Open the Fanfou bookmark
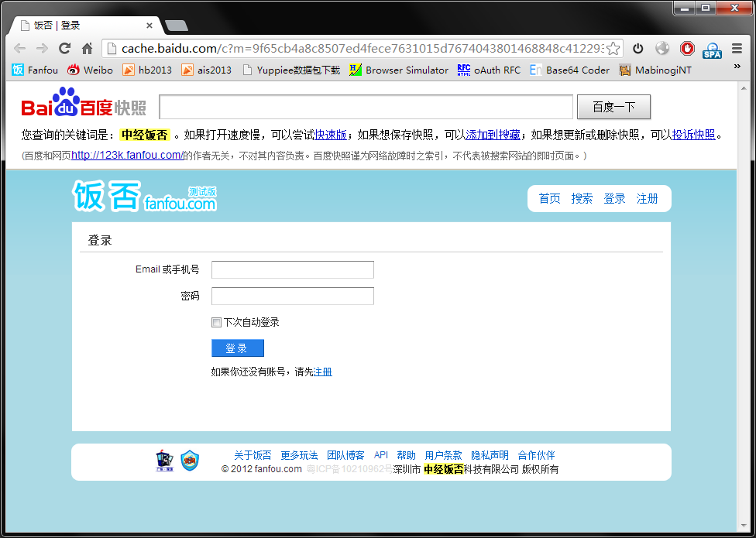 [x=35, y=70]
